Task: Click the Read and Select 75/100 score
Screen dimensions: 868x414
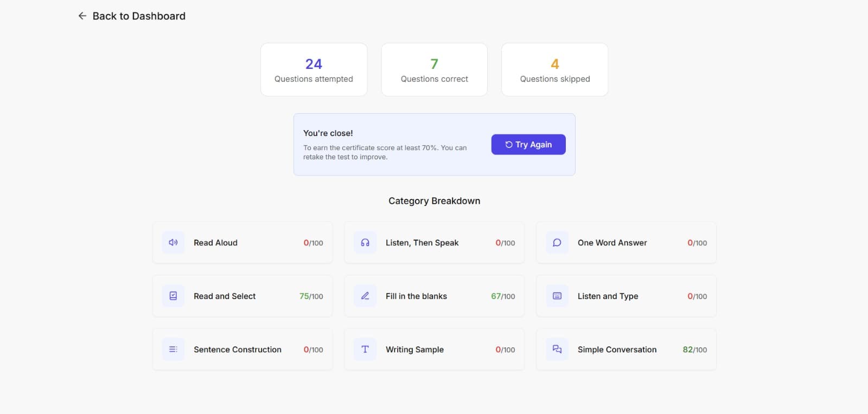Action: (311, 296)
